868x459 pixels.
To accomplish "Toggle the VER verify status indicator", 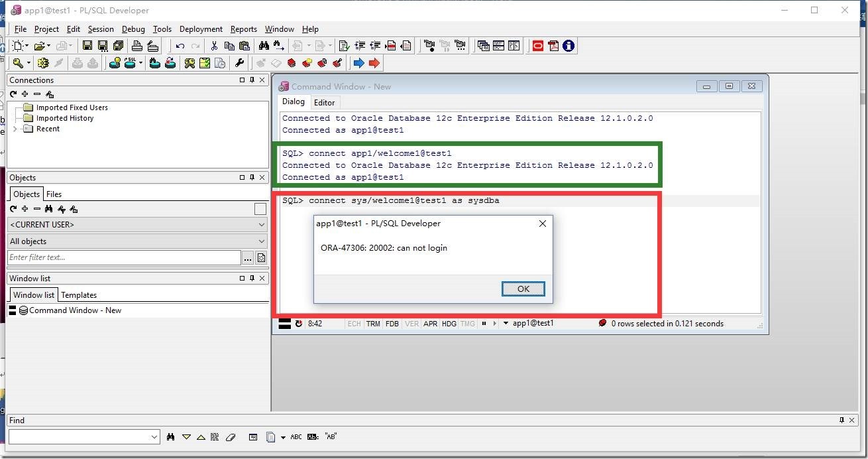I will 411,324.
